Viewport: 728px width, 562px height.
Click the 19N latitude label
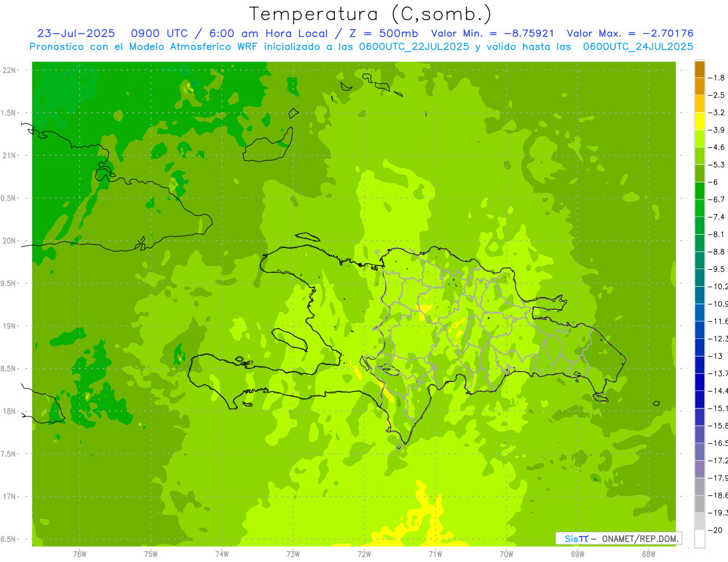10,326
